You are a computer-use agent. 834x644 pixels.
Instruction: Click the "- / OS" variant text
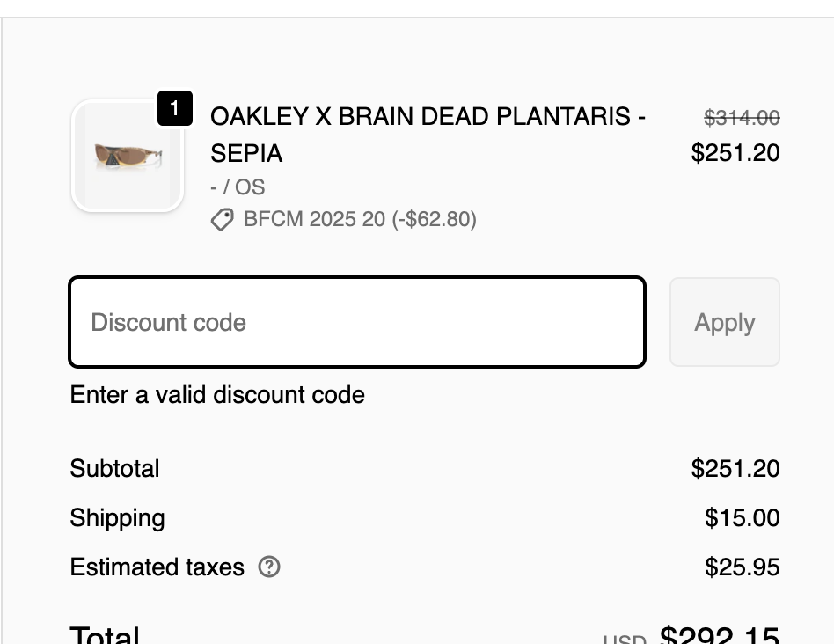238,187
